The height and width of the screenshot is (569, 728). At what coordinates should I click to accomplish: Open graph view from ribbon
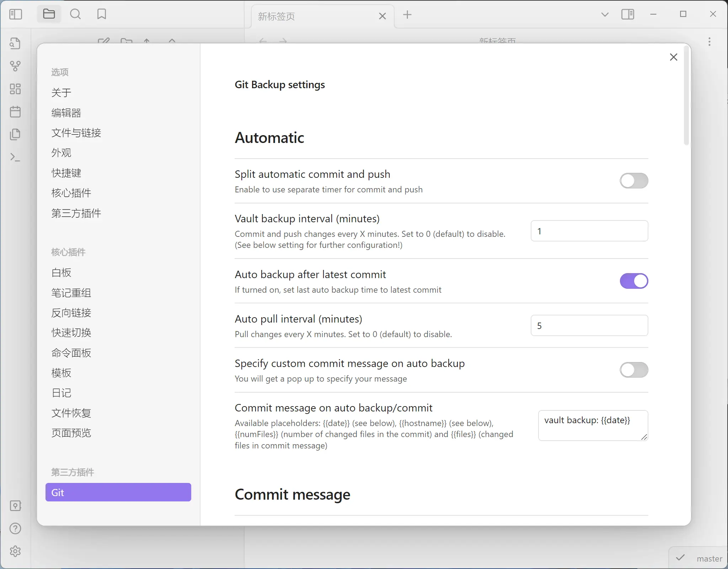click(x=15, y=66)
